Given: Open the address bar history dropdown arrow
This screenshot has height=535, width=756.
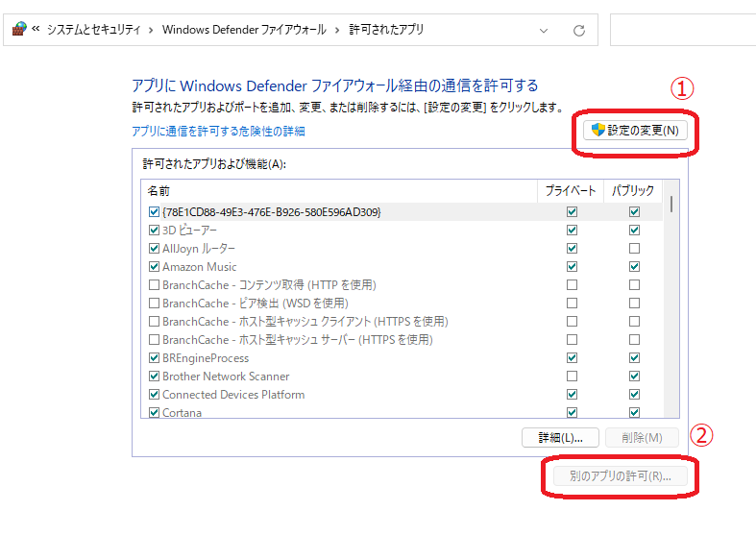Looking at the screenshot, I should point(544,31).
